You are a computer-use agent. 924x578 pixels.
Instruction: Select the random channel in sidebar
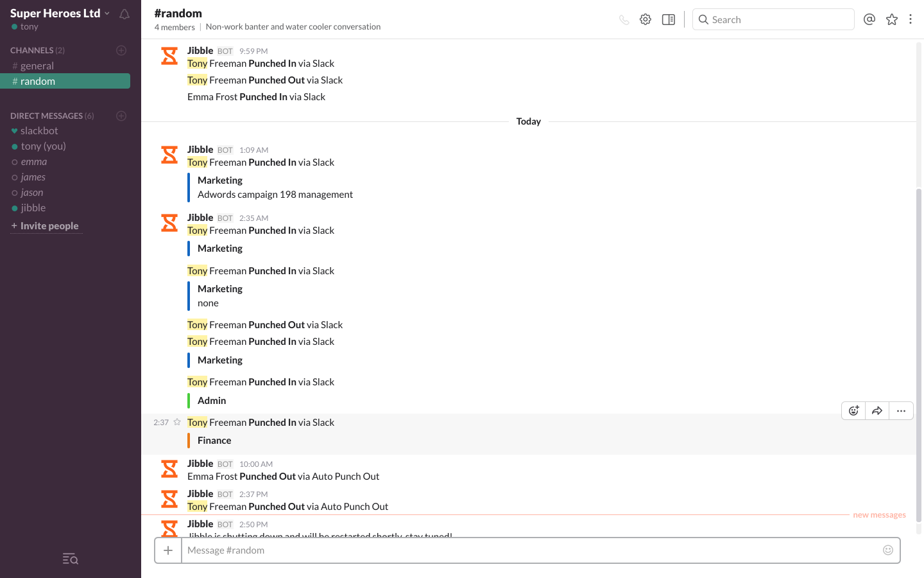pos(65,81)
